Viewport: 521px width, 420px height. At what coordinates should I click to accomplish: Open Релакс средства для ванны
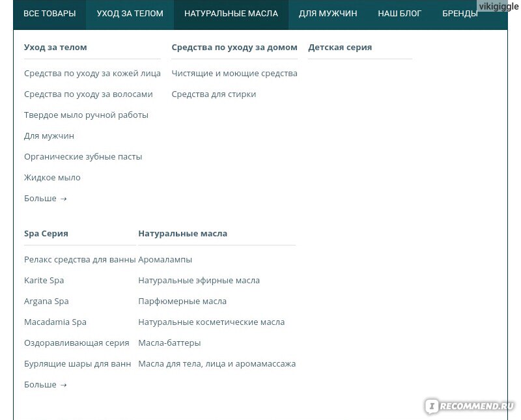tap(79, 260)
